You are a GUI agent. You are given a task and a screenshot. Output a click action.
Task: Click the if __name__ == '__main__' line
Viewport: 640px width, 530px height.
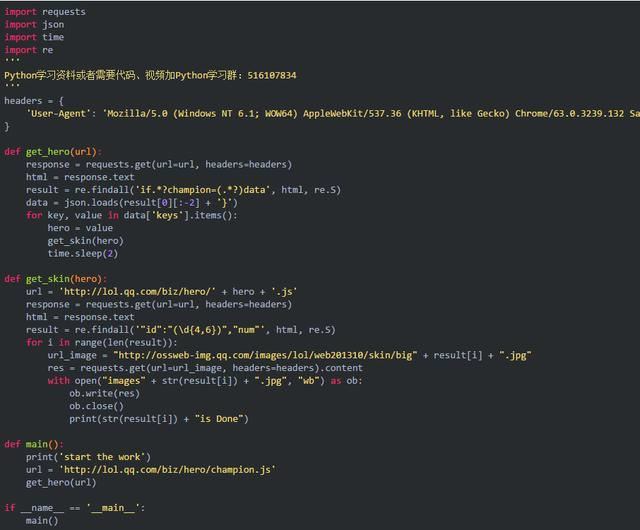[75, 508]
